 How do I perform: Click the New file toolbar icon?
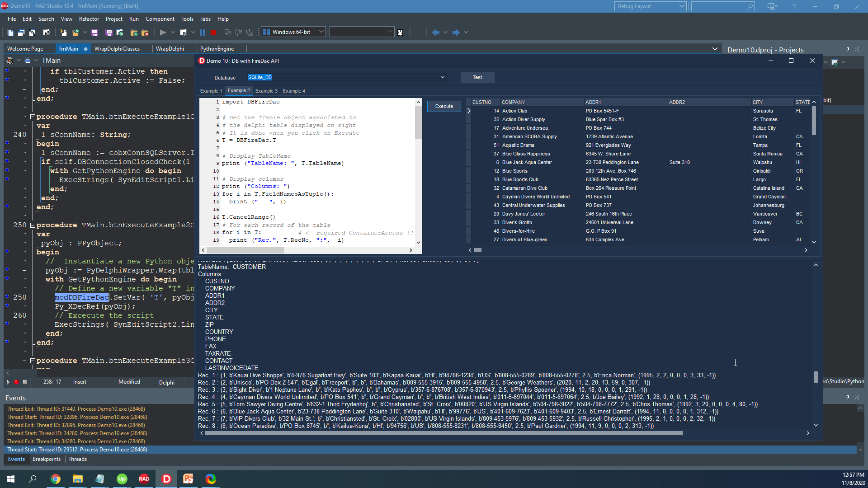pyautogui.click(x=10, y=33)
